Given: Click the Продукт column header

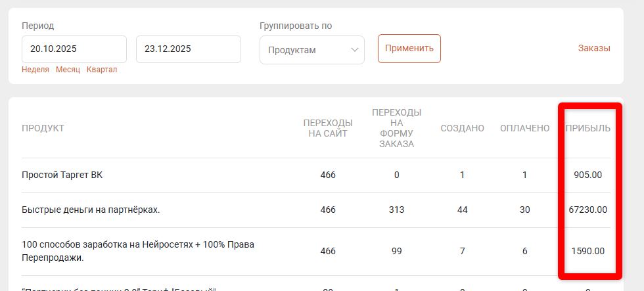Looking at the screenshot, I should pos(43,128).
